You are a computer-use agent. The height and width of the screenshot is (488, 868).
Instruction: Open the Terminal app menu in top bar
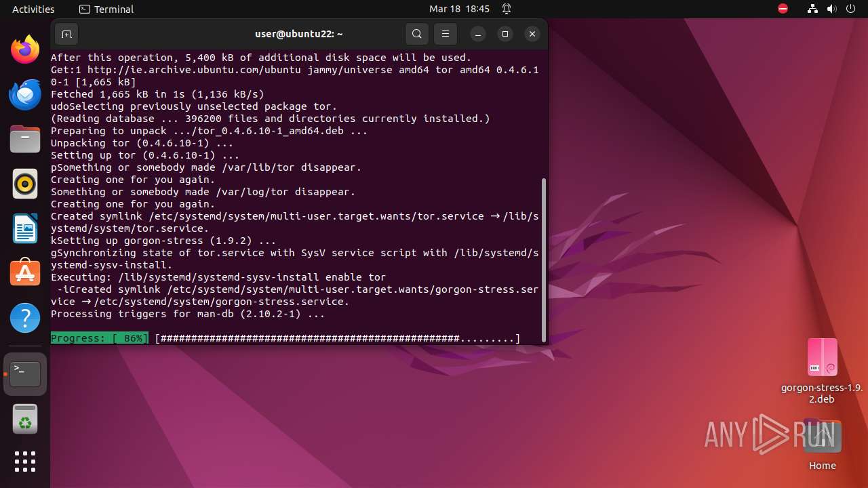click(106, 9)
